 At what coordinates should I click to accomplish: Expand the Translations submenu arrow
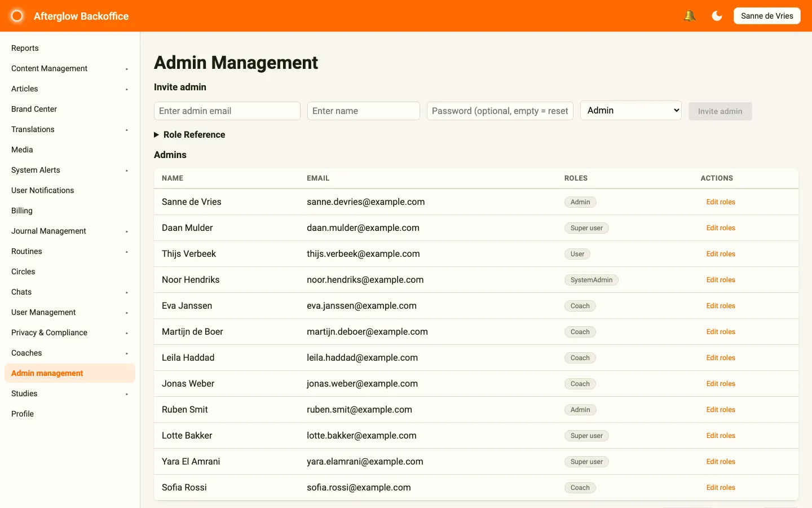(127, 130)
